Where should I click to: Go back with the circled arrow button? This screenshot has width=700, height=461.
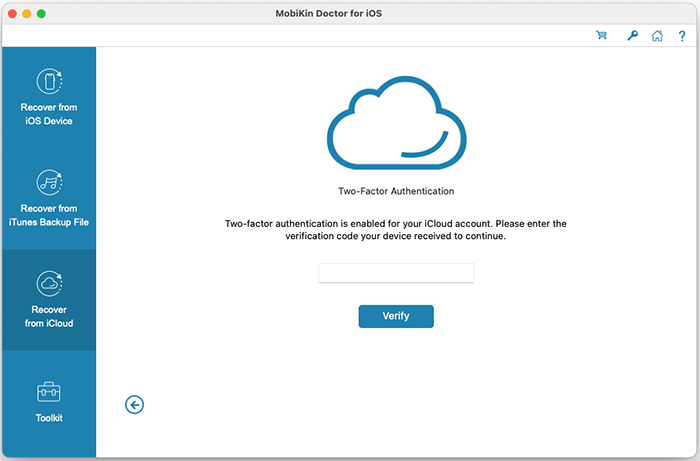click(x=134, y=405)
